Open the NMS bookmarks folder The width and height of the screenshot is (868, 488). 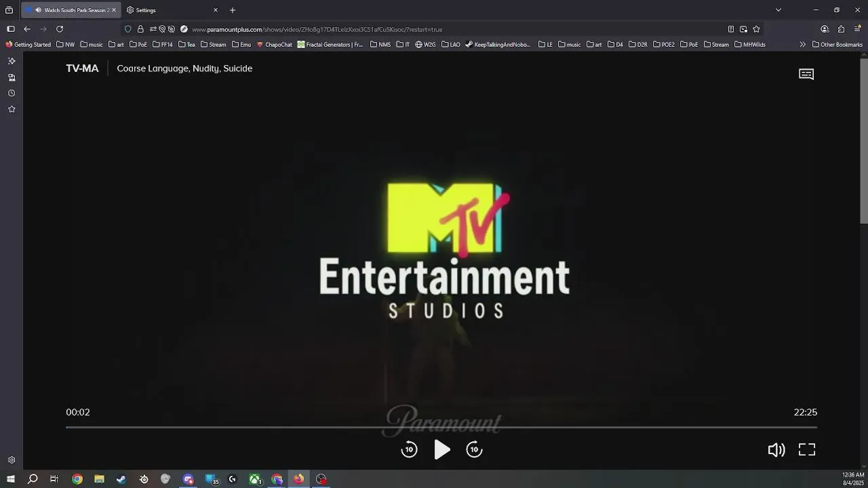[380, 45]
